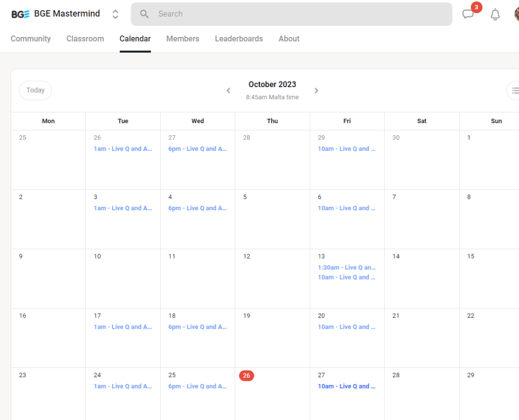The width and height of the screenshot is (519, 420).
Task: Select the highlighted date 26
Action: coord(246,375)
